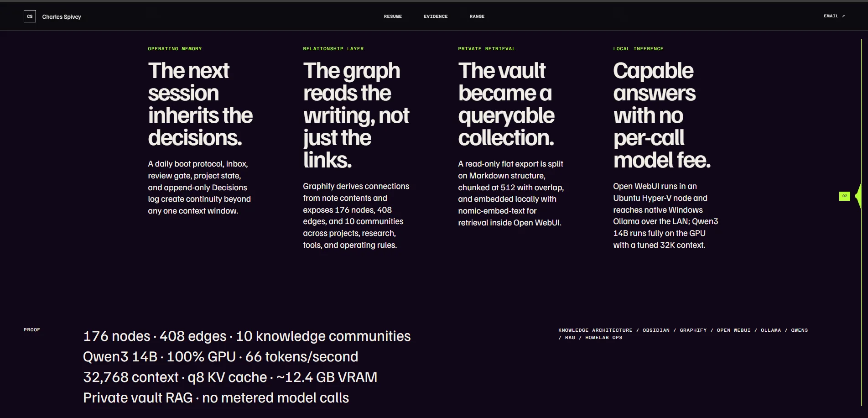This screenshot has height=418, width=868.
Task: Click the read-only flat export paragraph
Action: tap(511, 193)
